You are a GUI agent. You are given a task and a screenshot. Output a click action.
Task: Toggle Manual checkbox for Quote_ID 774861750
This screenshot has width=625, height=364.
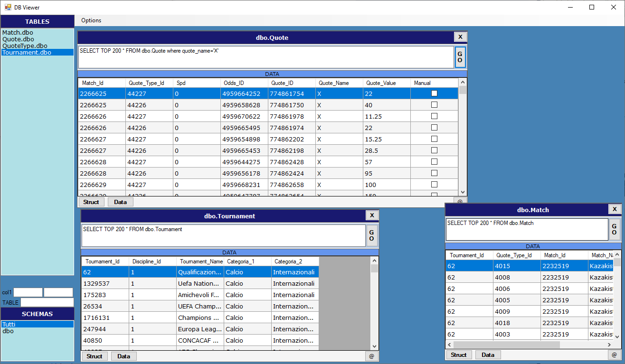(434, 105)
